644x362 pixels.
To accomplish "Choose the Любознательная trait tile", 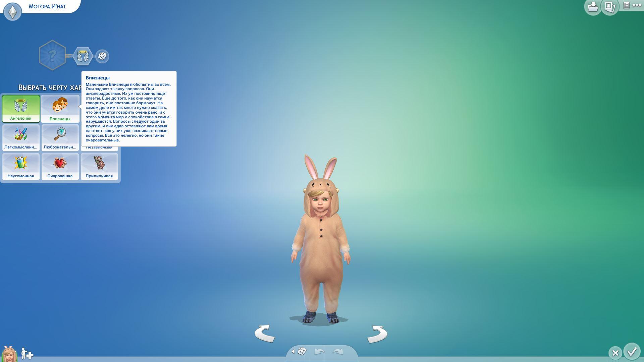I will tap(60, 137).
